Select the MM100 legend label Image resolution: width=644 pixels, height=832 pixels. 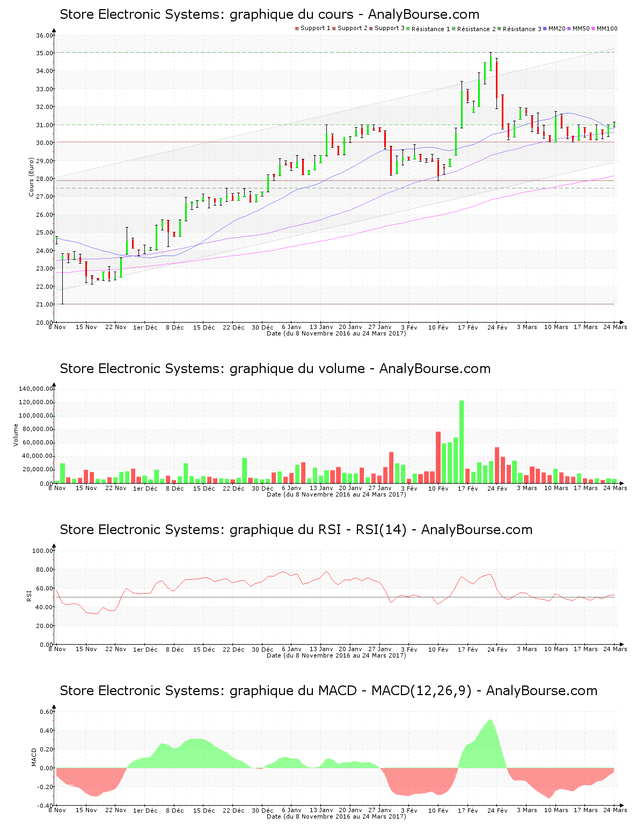(607, 28)
